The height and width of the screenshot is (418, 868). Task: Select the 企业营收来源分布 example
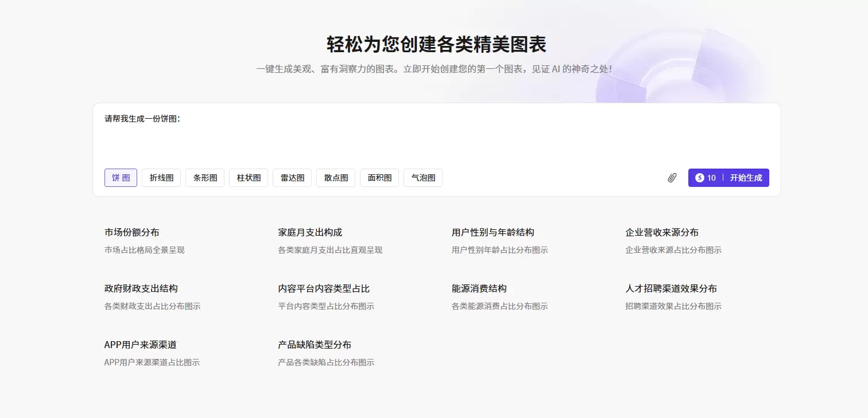coord(673,241)
